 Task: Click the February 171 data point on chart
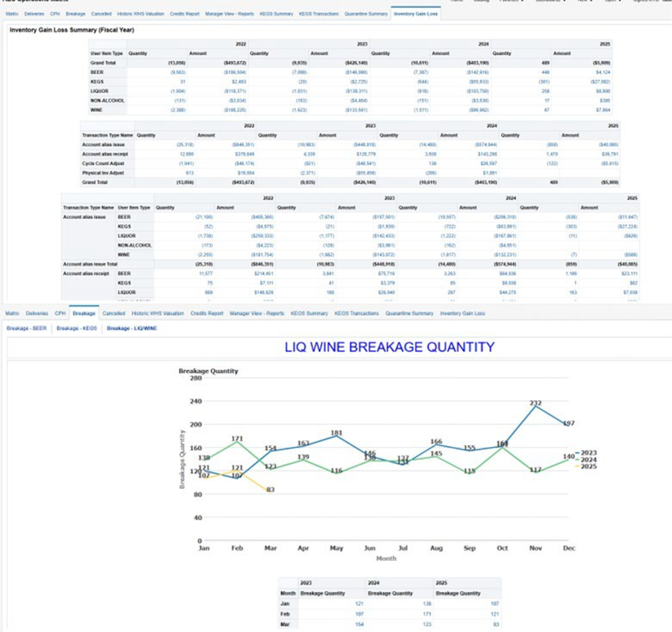[237, 441]
